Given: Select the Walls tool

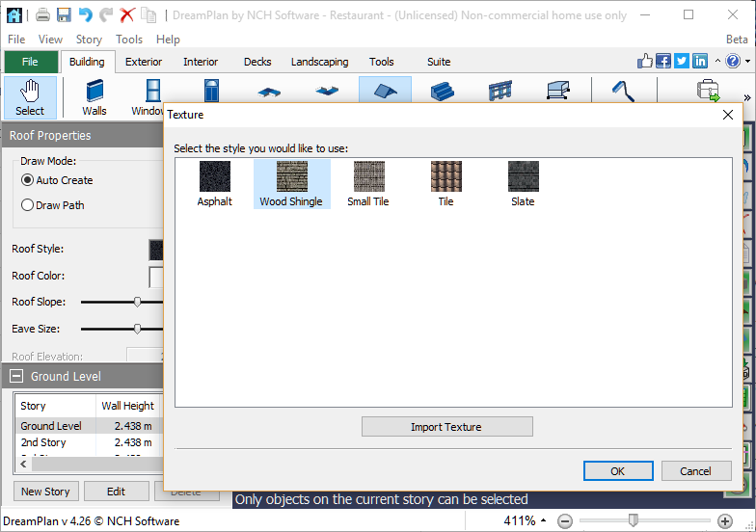Looking at the screenshot, I should [94, 97].
